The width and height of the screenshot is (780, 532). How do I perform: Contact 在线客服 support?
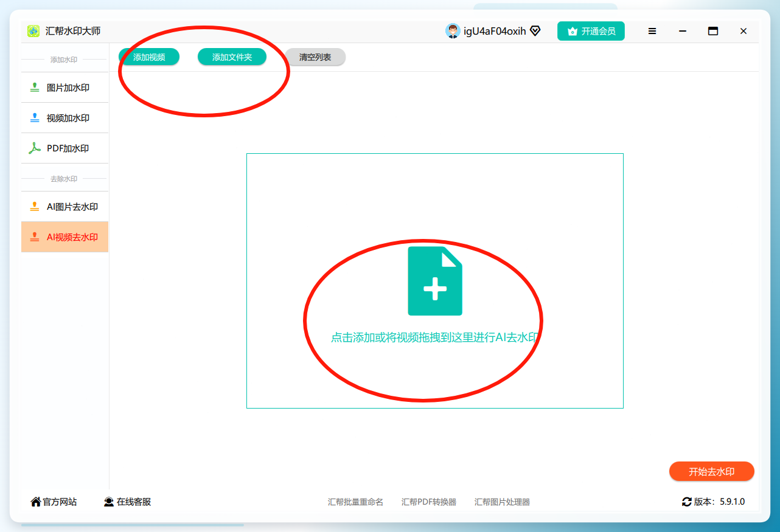click(x=127, y=502)
